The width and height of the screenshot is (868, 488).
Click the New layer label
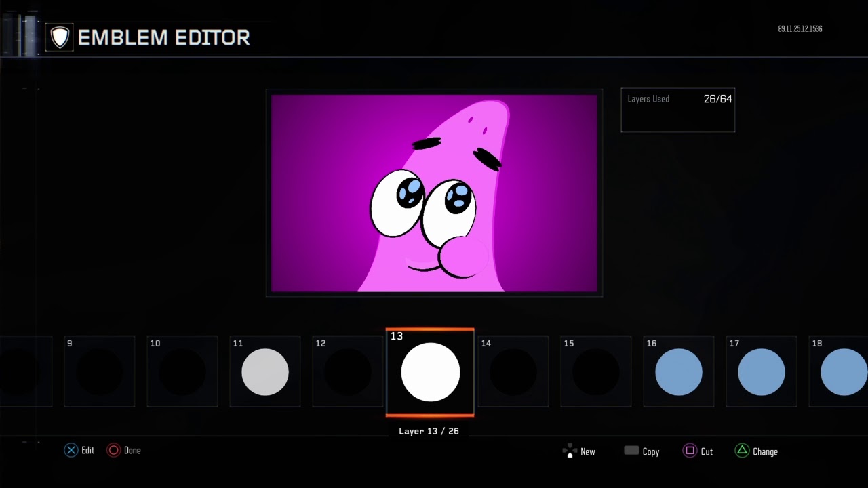point(588,451)
